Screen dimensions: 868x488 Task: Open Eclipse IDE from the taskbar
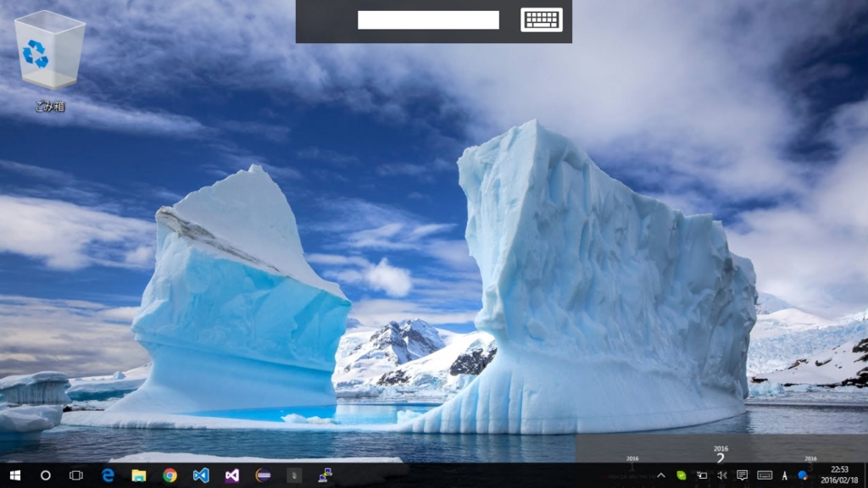click(263, 475)
